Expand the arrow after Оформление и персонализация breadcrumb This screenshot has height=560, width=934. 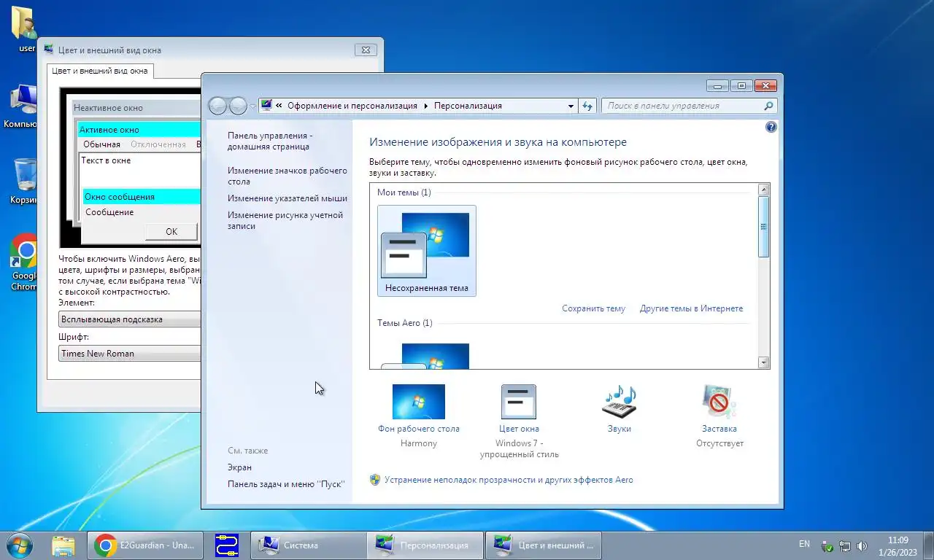(425, 106)
